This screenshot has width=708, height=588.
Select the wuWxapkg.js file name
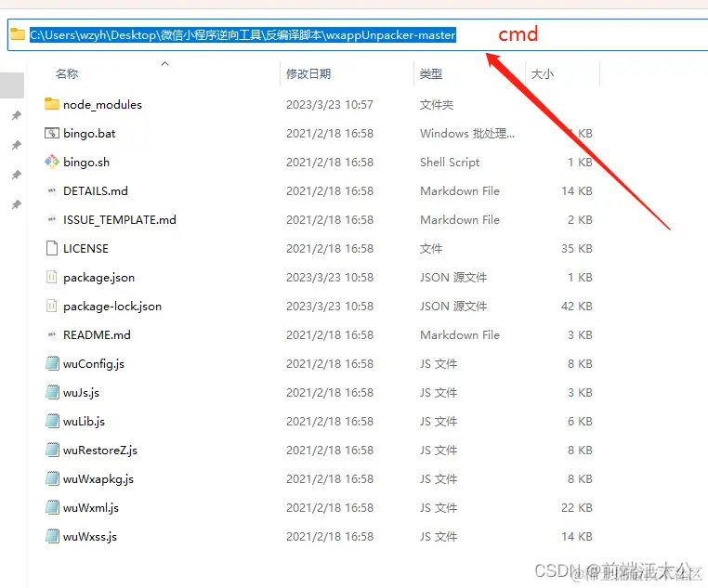(x=98, y=479)
